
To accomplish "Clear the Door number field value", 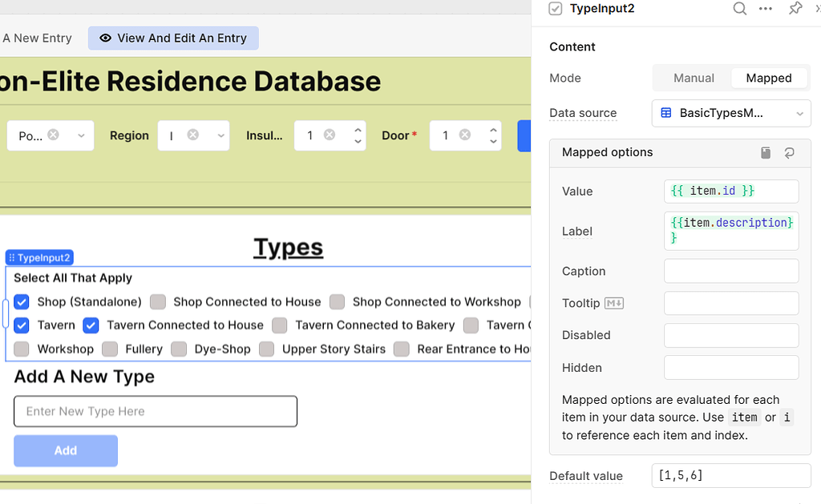I will click(465, 135).
